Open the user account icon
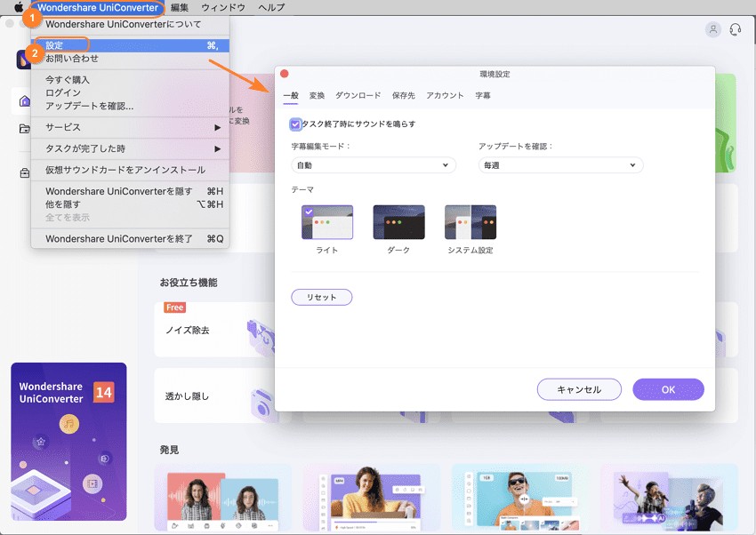The width and height of the screenshot is (756, 535). pyautogui.click(x=713, y=30)
